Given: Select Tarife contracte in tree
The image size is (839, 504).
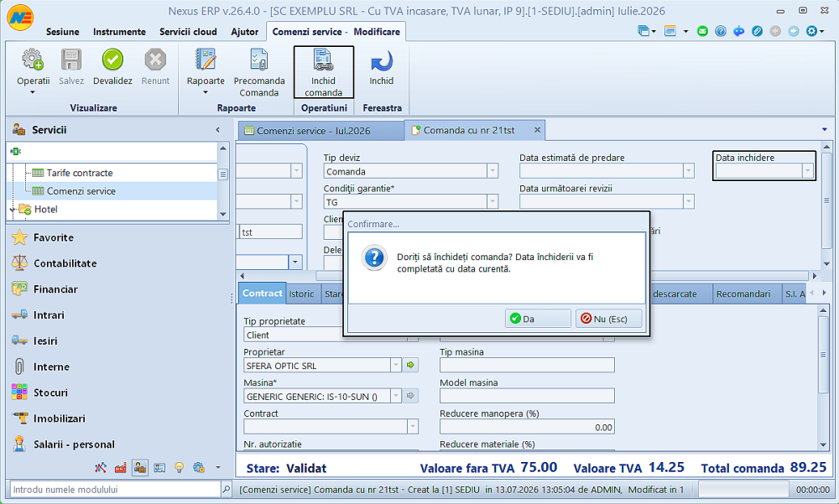Looking at the screenshot, I should tap(80, 173).
